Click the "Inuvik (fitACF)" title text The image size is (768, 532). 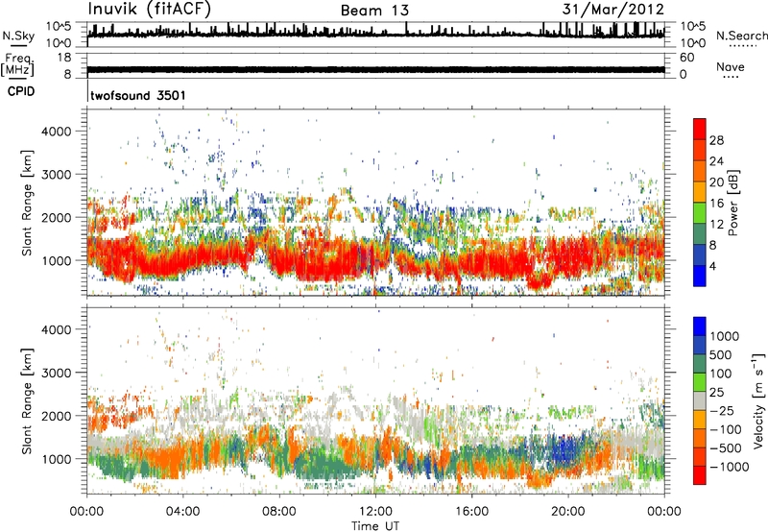[x=150, y=10]
